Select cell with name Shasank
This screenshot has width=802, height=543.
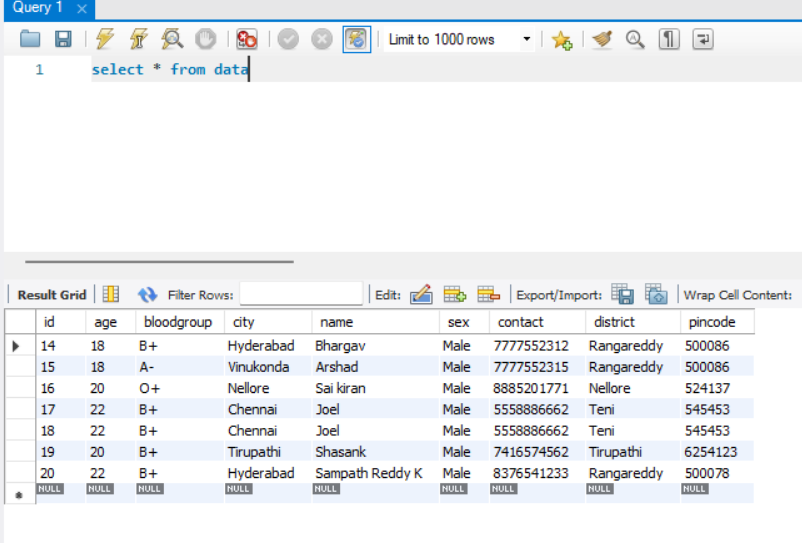375,452
